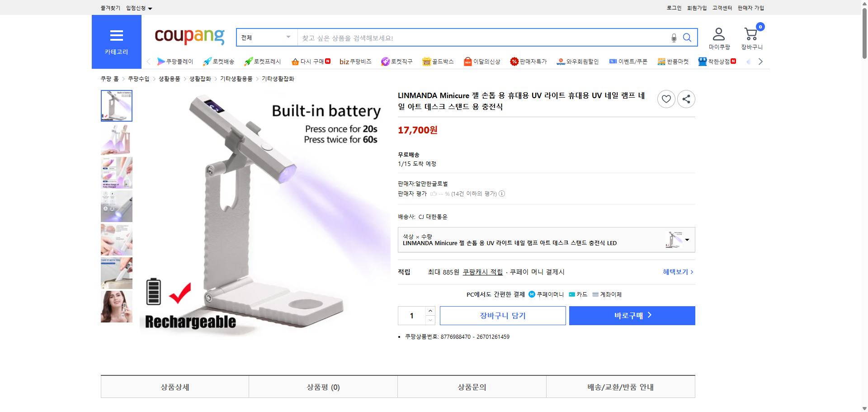Image resolution: width=868 pixels, height=412 pixels.
Task: Click the 바로구매 purchase button
Action: (x=632, y=315)
